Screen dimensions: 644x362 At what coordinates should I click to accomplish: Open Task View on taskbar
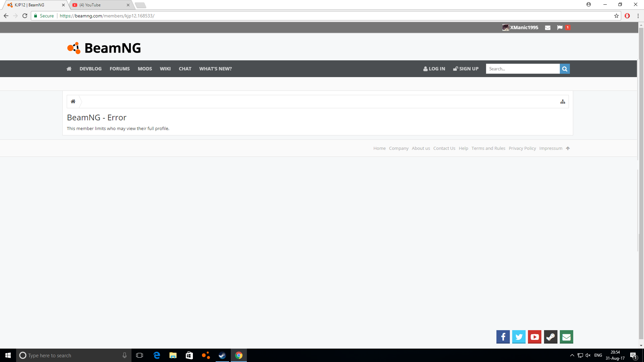coord(140,355)
